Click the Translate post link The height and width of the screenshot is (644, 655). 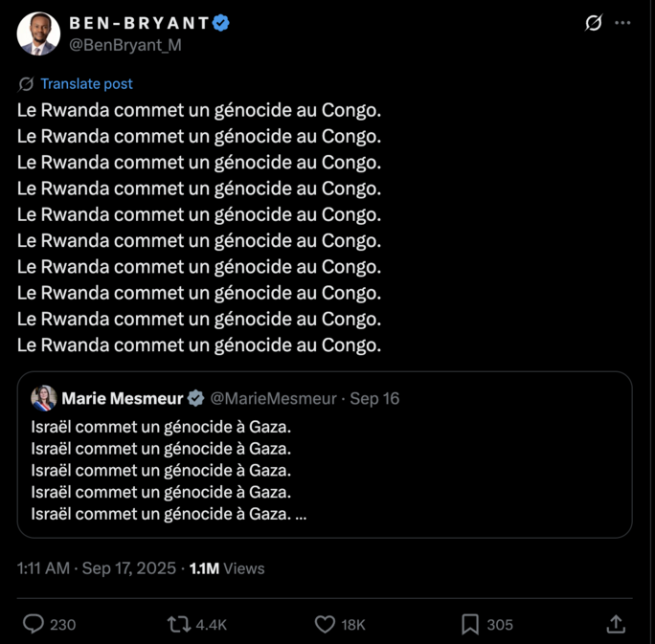pyautogui.click(x=86, y=84)
